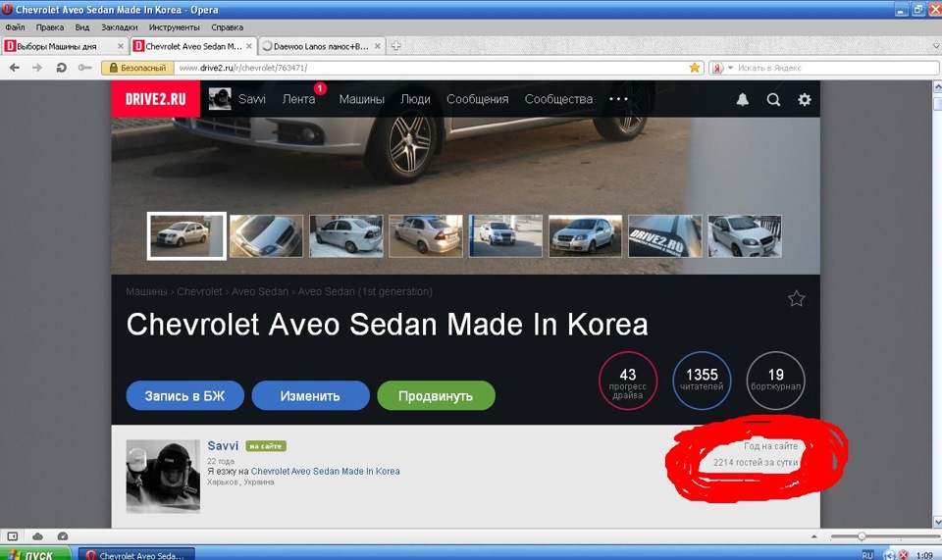
Task: Click the Yandex search engine icon
Action: point(717,68)
